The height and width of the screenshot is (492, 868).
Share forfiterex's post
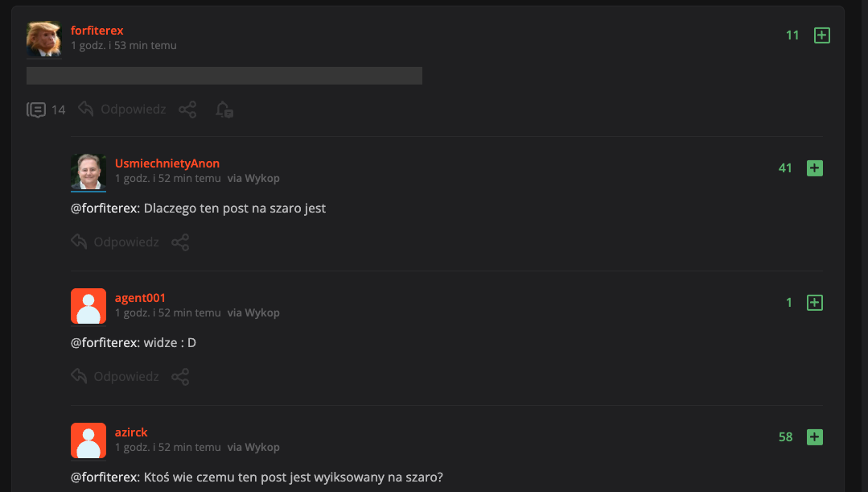(x=187, y=110)
